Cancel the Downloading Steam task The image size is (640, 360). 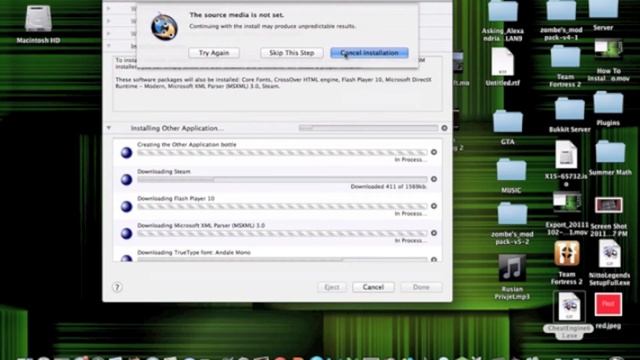pyautogui.click(x=434, y=179)
